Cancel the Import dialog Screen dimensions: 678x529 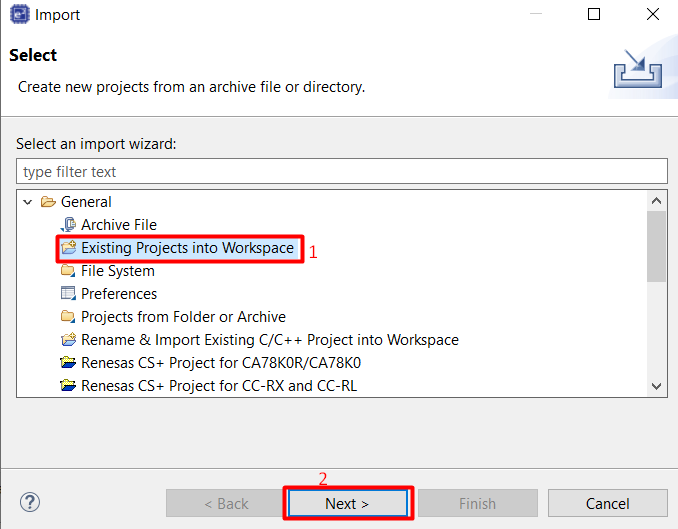[607, 503]
